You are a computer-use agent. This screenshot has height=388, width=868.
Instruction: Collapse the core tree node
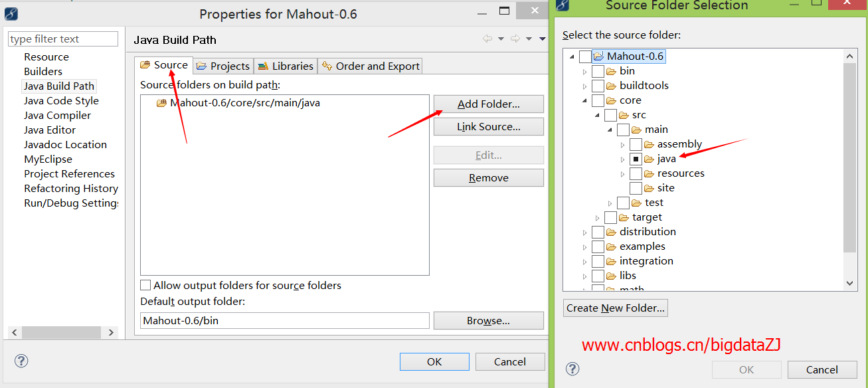(x=585, y=101)
